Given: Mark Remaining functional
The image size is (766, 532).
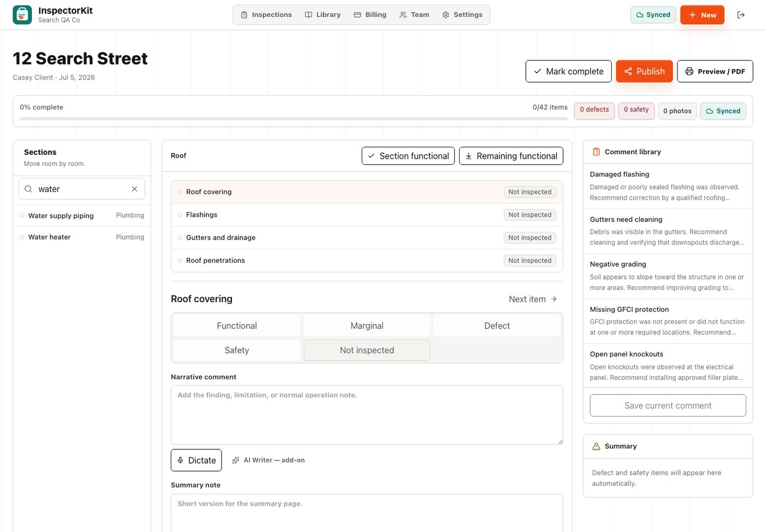Looking at the screenshot, I should [511, 156].
